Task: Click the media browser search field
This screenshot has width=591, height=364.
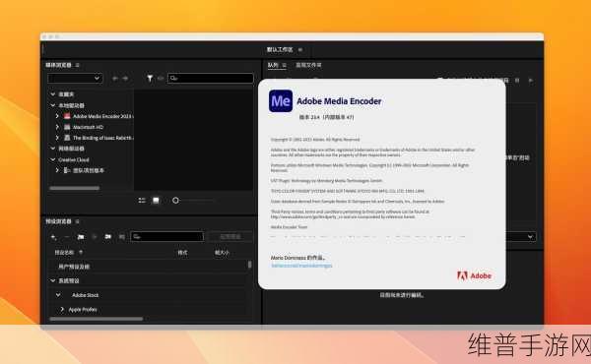Action: pyautogui.click(x=211, y=78)
